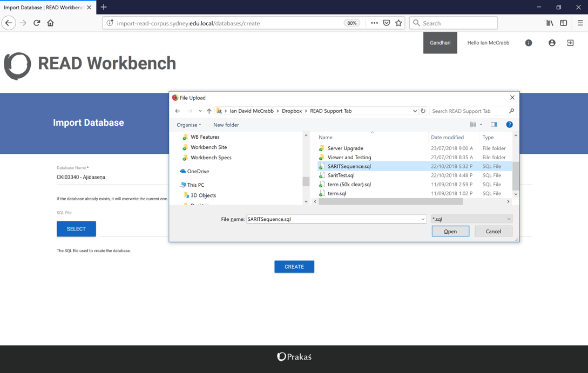588x373 pixels.
Task: Click the browser forward arrow button
Action: pos(23,23)
